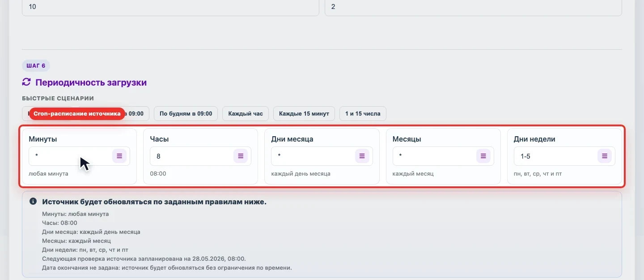This screenshot has width=644, height=280.
Task: Open the Дни недели preset menu icon
Action: click(x=605, y=156)
